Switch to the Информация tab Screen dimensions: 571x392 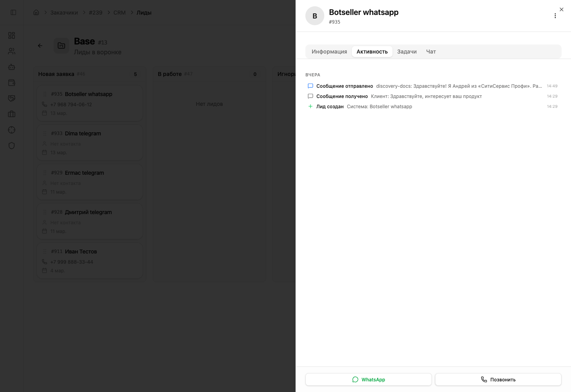[329, 52]
